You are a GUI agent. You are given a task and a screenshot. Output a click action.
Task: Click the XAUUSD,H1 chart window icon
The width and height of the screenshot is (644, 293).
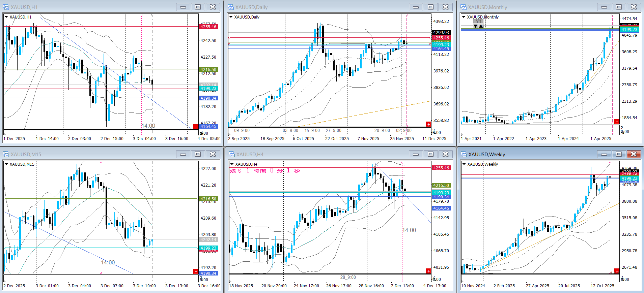click(x=6, y=7)
